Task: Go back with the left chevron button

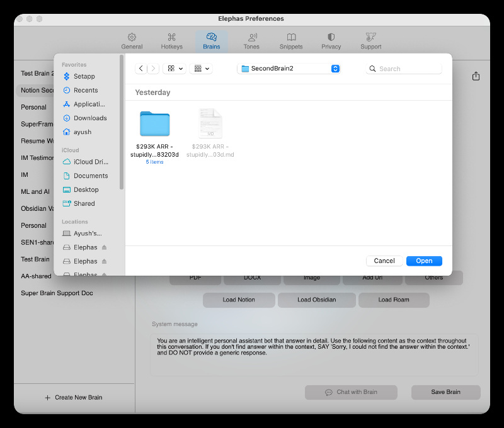Action: click(x=141, y=69)
